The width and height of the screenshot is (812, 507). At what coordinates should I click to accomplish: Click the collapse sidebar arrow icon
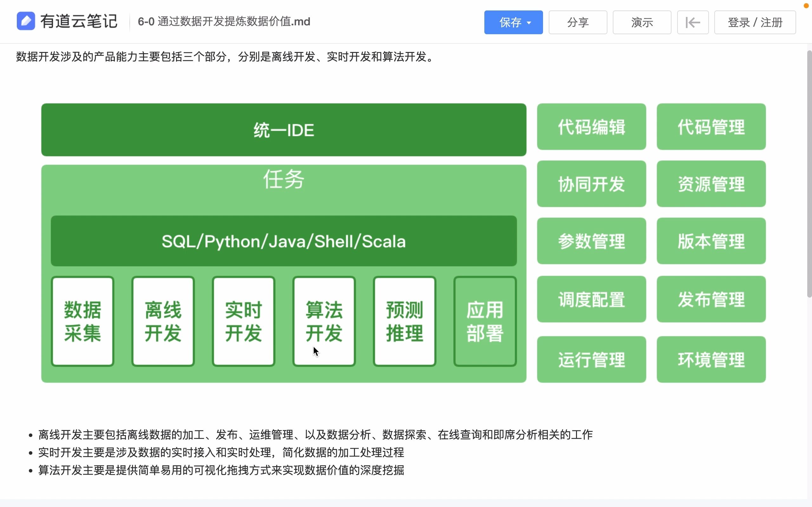pyautogui.click(x=692, y=22)
